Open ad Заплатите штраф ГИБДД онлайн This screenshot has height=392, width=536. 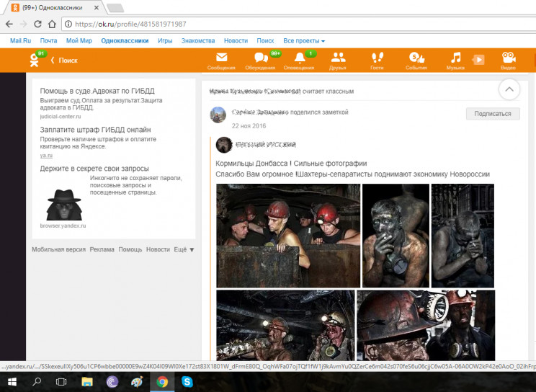point(95,130)
